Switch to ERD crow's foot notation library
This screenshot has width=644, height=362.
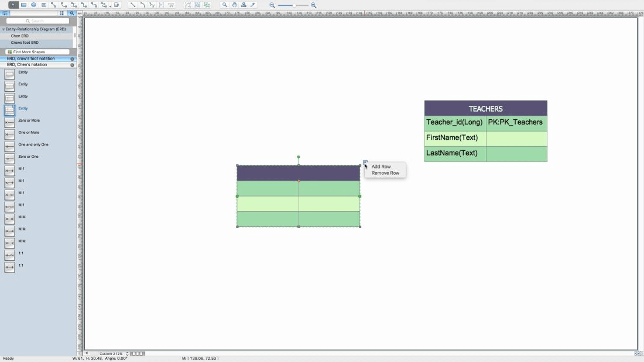[x=30, y=58]
